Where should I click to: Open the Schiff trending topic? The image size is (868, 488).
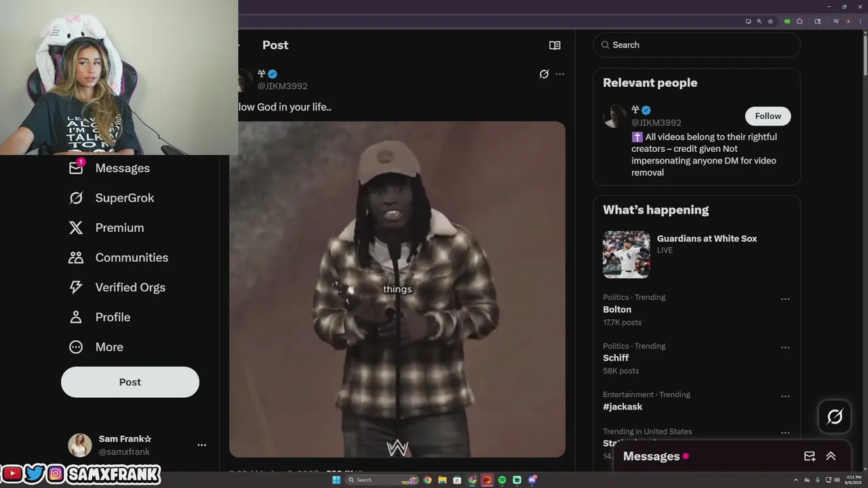[x=616, y=358]
